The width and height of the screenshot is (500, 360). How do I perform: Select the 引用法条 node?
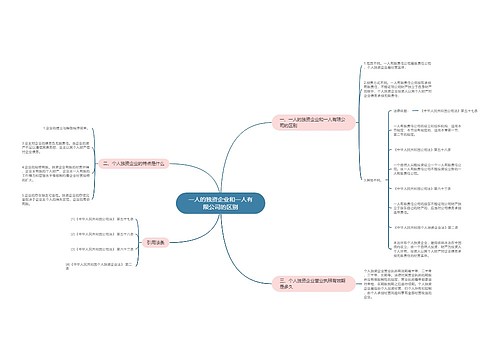156,243
